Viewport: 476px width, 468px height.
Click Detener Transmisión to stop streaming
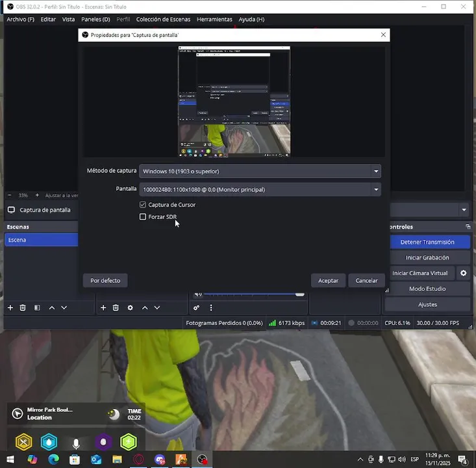(x=430, y=242)
